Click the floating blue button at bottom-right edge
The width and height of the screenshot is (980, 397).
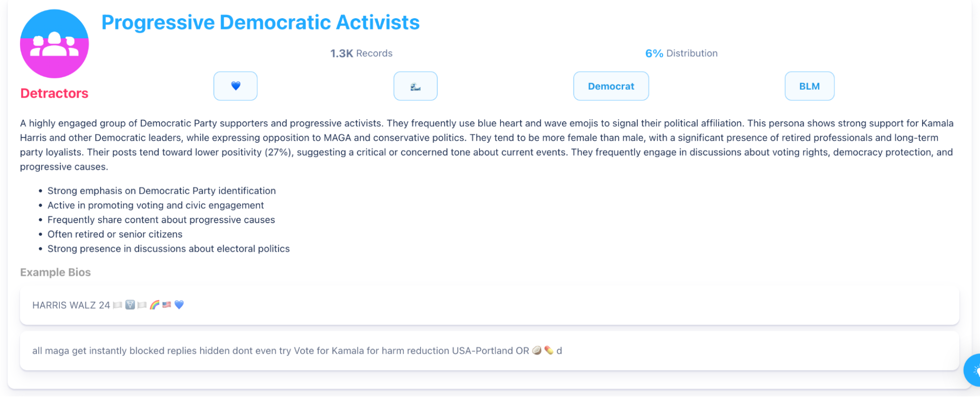click(973, 371)
